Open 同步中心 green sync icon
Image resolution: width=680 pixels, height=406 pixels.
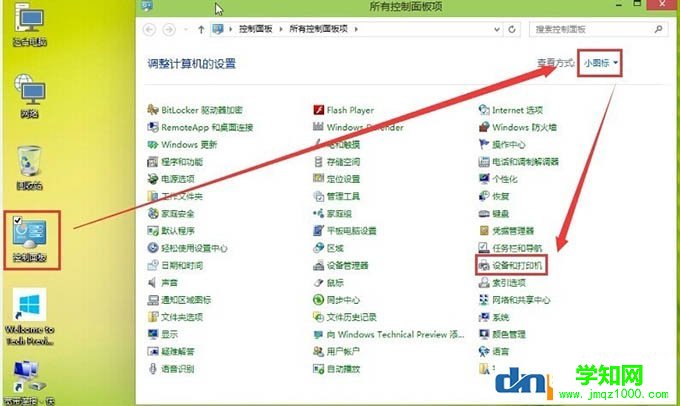318,300
